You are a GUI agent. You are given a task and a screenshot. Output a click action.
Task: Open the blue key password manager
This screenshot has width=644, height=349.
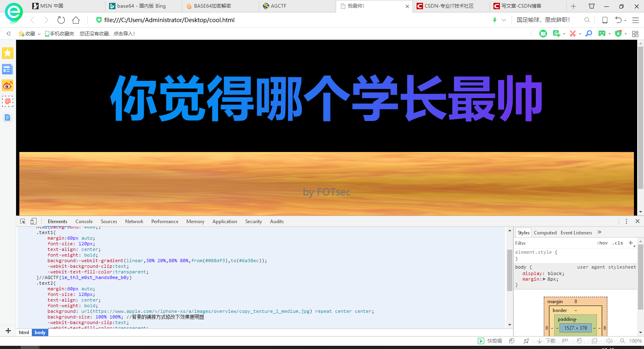[588, 34]
